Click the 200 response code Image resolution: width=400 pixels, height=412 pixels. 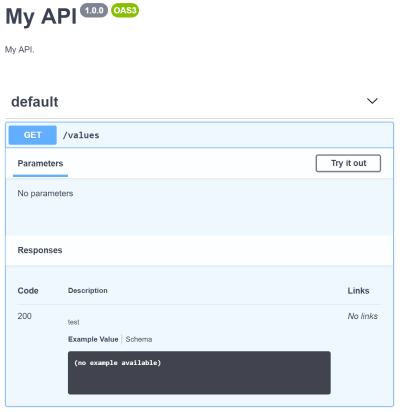click(24, 316)
